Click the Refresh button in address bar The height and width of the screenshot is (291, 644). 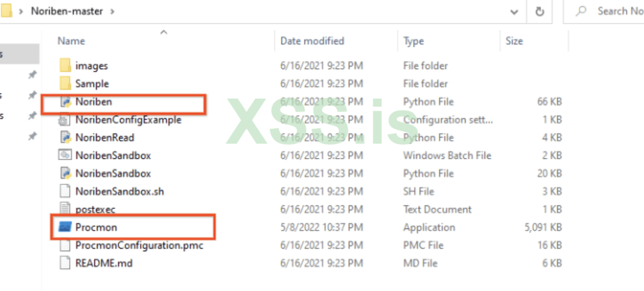540,11
